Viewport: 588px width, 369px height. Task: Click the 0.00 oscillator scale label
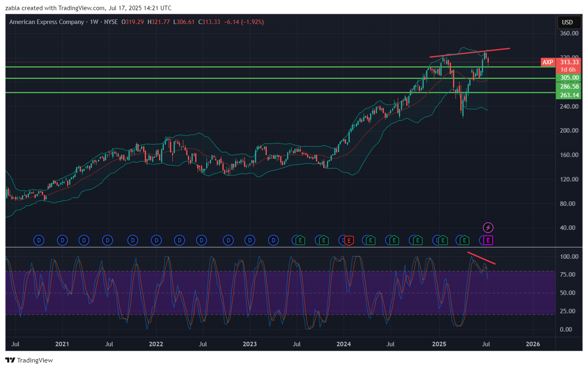click(x=566, y=330)
